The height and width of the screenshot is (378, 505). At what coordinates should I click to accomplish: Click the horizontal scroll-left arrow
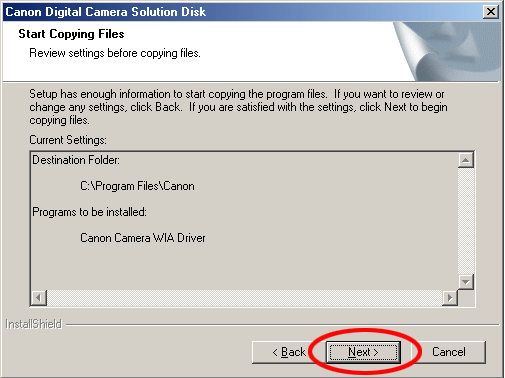point(39,297)
